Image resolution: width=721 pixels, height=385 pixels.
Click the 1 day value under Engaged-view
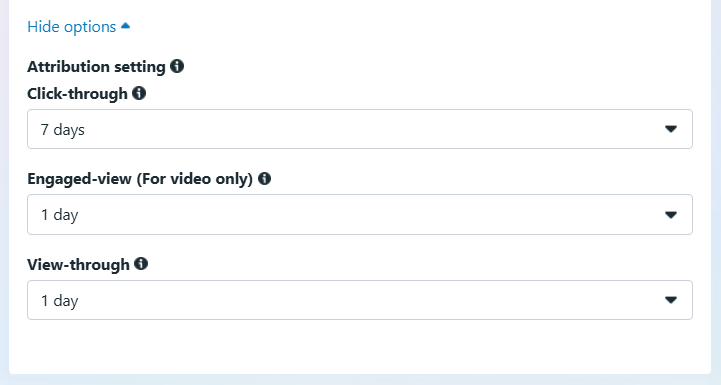[59, 215]
